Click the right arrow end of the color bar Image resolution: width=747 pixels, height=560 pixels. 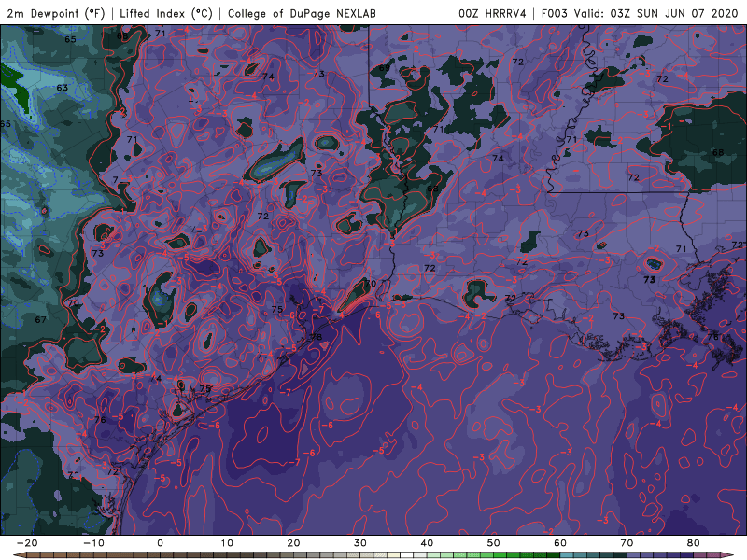tap(727, 555)
